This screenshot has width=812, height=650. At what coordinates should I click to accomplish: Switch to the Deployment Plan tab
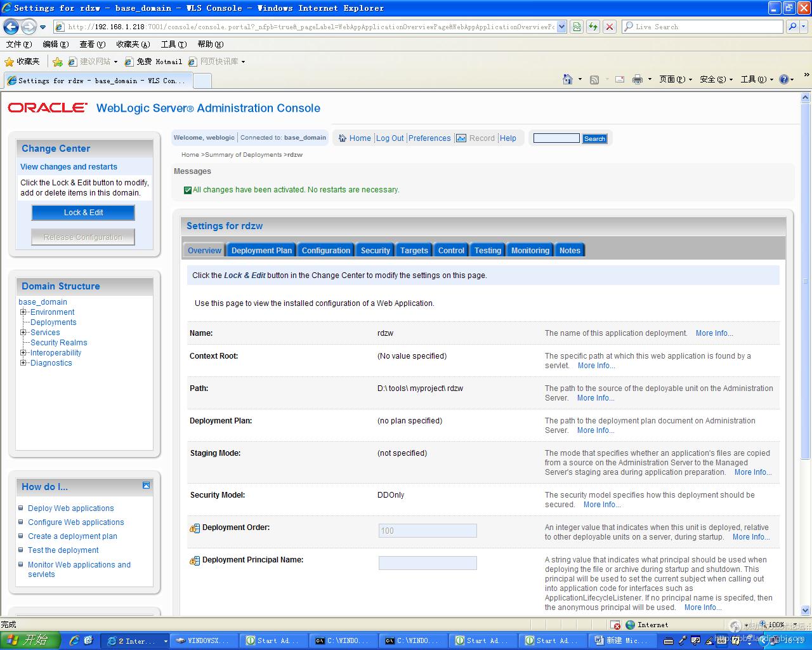[261, 251]
